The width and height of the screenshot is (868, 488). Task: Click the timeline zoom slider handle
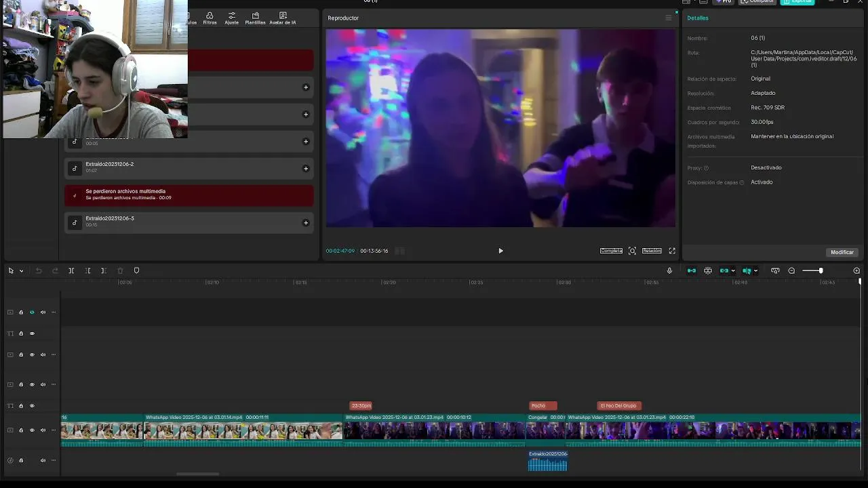pos(821,270)
